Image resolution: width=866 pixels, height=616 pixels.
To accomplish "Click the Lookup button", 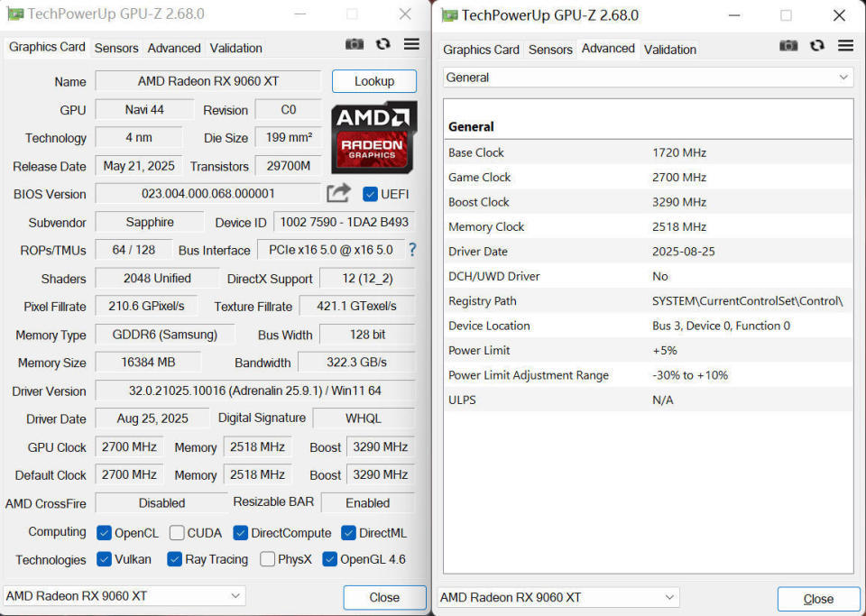I will pos(373,81).
